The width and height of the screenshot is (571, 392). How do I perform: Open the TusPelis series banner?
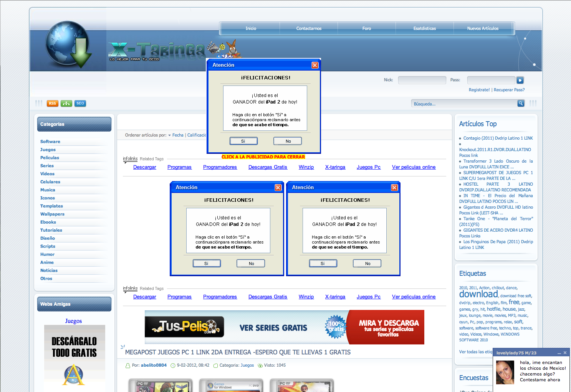click(284, 327)
